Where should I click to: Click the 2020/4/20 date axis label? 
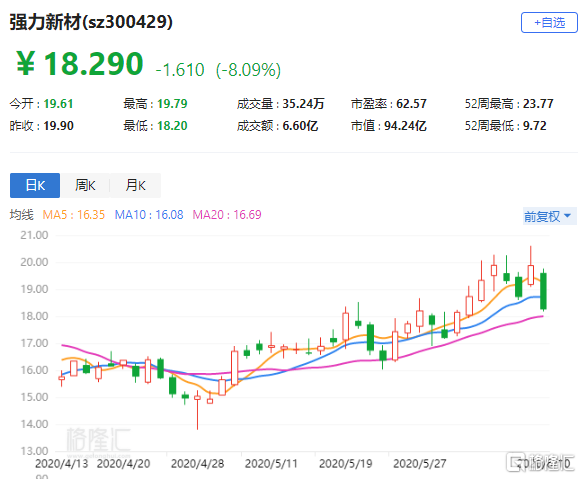123,463
